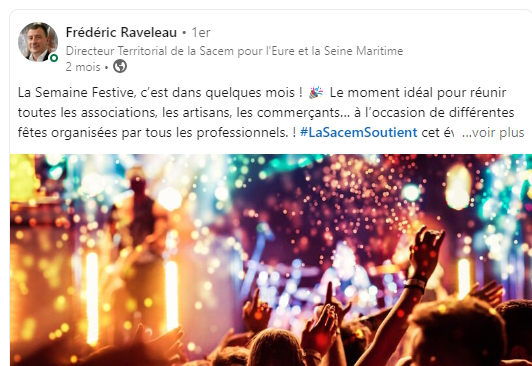Click the performer silhouette on stage

coord(141,207)
